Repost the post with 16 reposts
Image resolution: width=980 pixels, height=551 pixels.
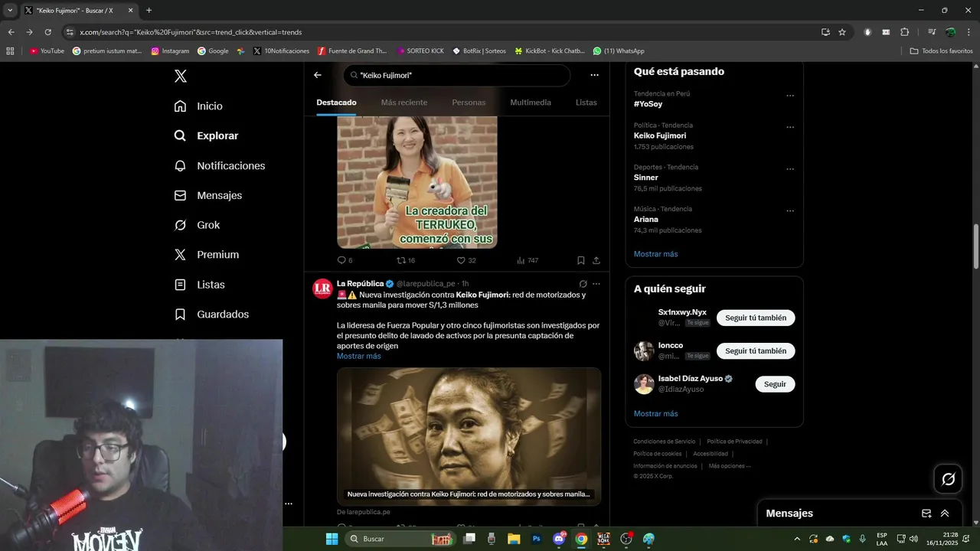[x=405, y=260]
